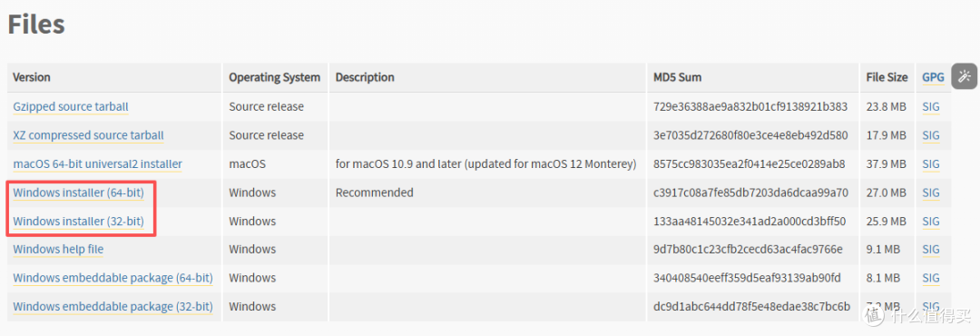Screen dimensions: 980x336
Task: Open SIG for the macOS installer
Action: coord(931,164)
